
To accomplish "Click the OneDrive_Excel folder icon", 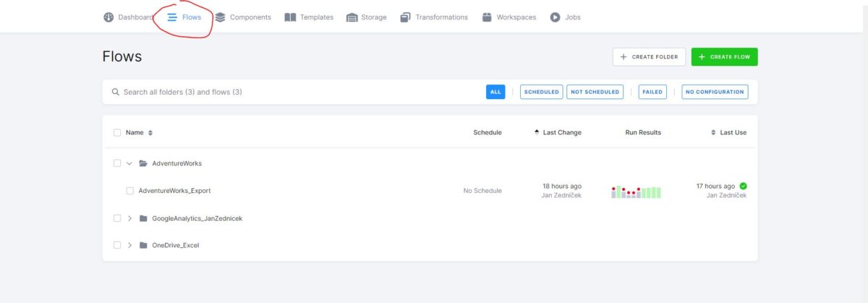I will (143, 245).
